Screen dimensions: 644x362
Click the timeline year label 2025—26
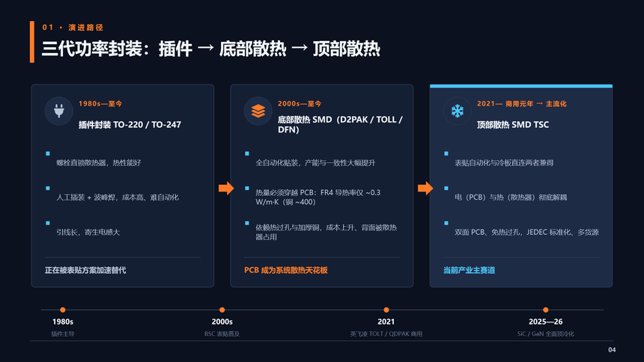coord(545,322)
